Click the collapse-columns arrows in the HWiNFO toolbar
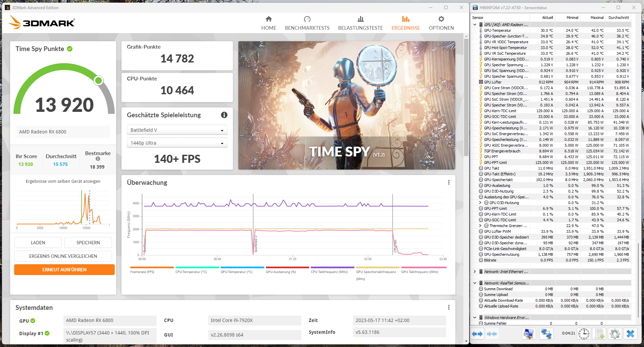Viewport: 644px width, 347px height. 492,334
